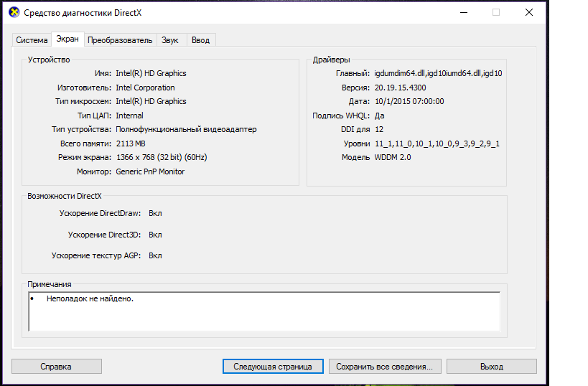The image size is (588, 386).
Task: Click Сохранить все сведения button
Action: 385,367
